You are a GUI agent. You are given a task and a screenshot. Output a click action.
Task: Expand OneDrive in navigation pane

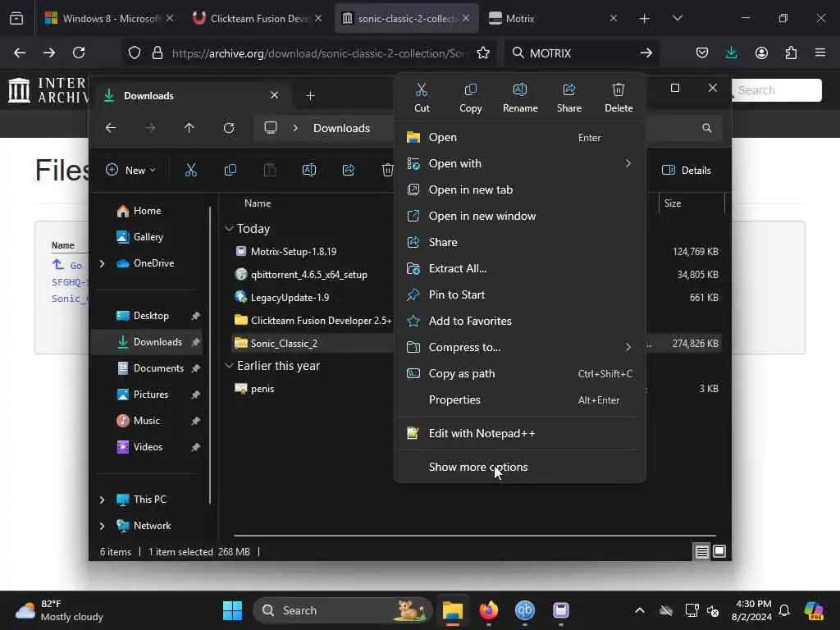(102, 263)
